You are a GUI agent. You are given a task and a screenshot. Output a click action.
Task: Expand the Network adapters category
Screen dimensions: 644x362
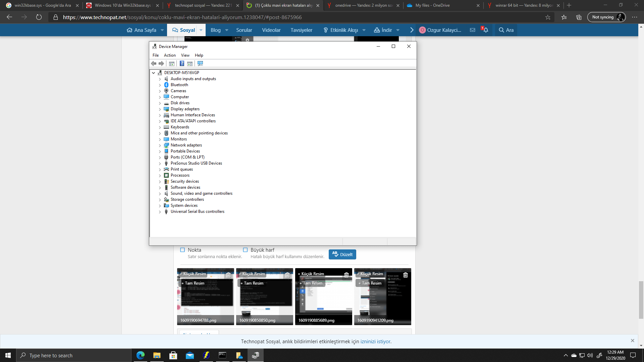tap(160, 145)
